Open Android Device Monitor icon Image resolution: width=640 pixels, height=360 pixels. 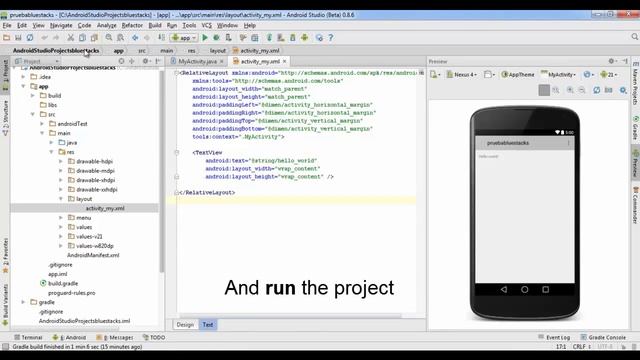[x=304, y=38]
